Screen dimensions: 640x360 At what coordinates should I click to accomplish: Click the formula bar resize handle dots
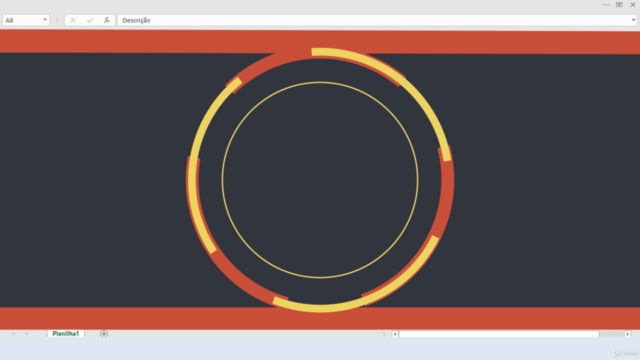[57, 20]
